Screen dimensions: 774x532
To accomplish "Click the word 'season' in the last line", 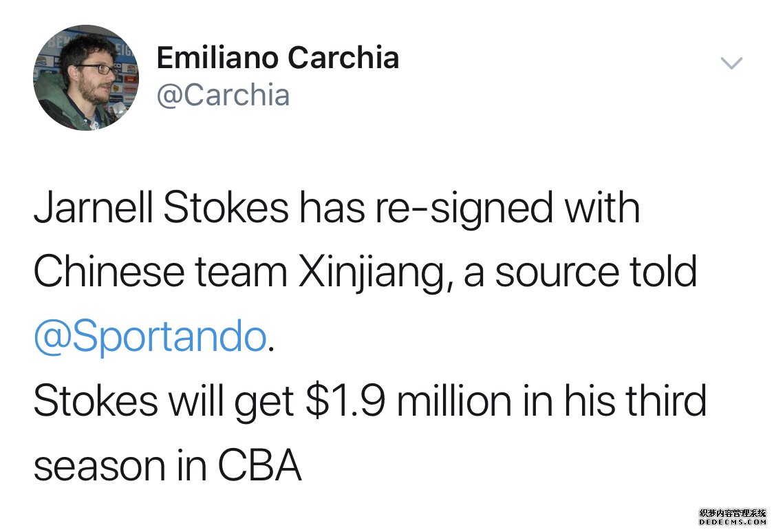I will [x=99, y=468].
